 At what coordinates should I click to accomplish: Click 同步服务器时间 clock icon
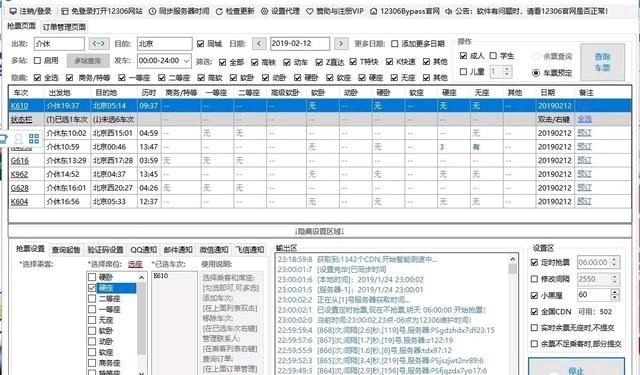tap(152, 11)
